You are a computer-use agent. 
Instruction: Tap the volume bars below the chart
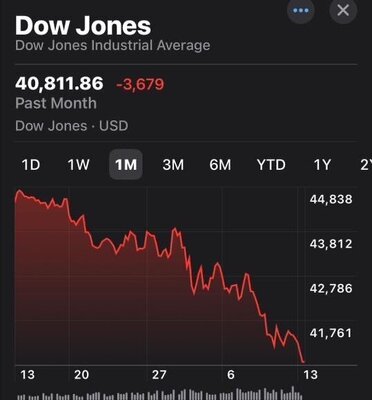point(159,394)
